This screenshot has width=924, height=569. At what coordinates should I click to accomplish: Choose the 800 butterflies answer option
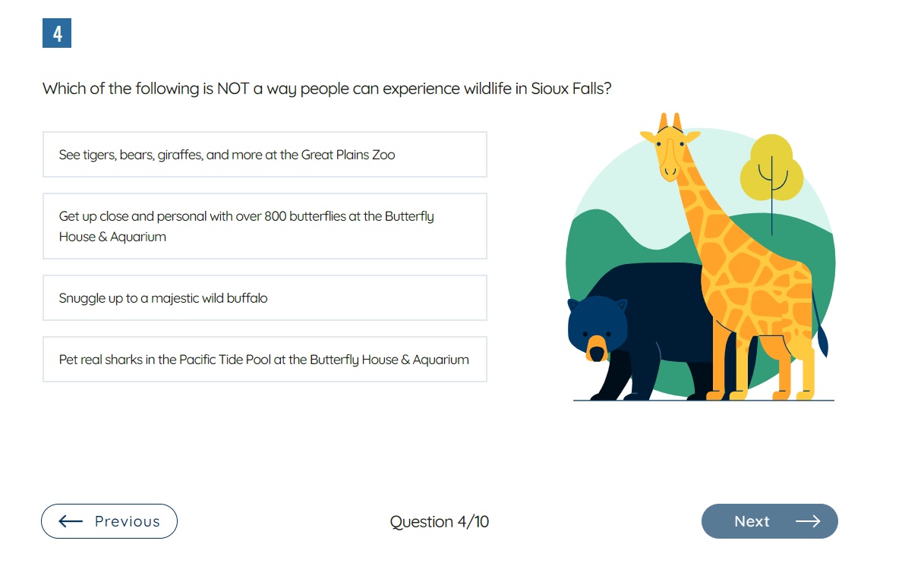[x=264, y=226]
